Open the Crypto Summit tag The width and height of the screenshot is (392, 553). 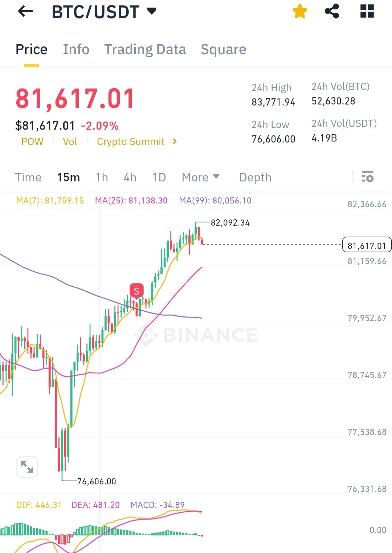pos(131,142)
